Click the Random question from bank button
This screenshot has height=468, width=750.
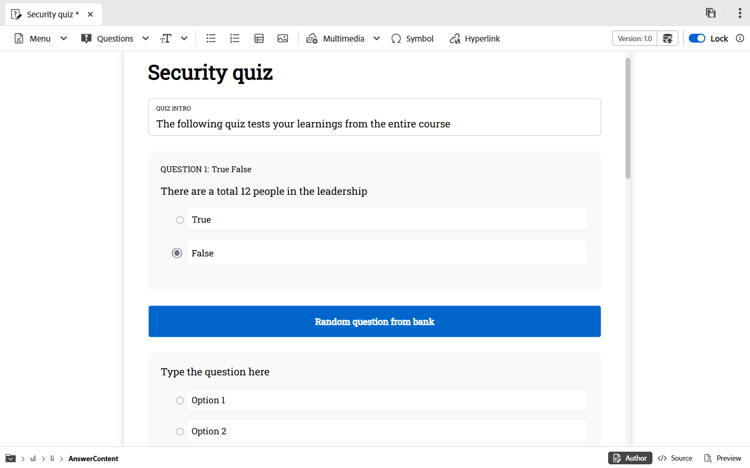[x=375, y=321]
